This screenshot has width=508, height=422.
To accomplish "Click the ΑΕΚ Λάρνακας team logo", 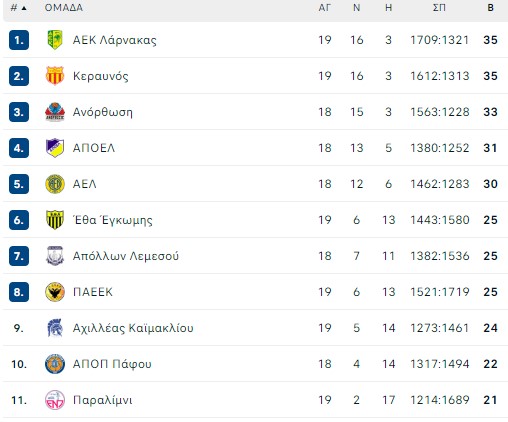I will click(55, 40).
